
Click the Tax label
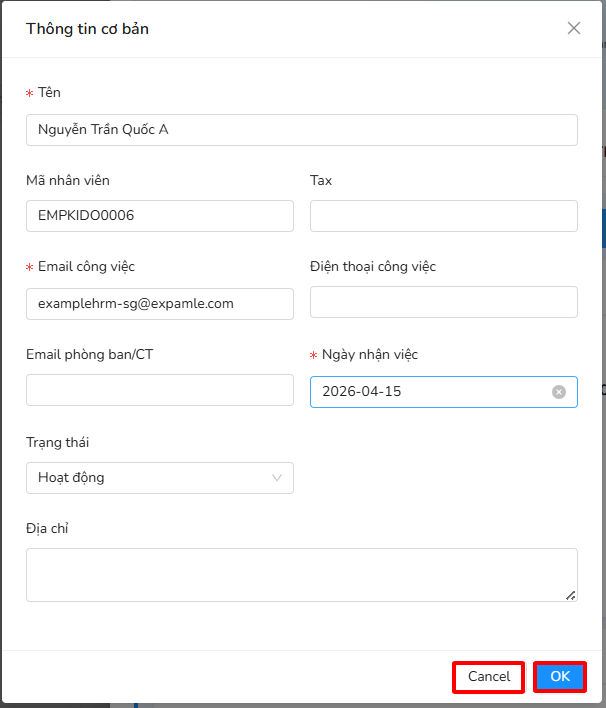(x=321, y=181)
